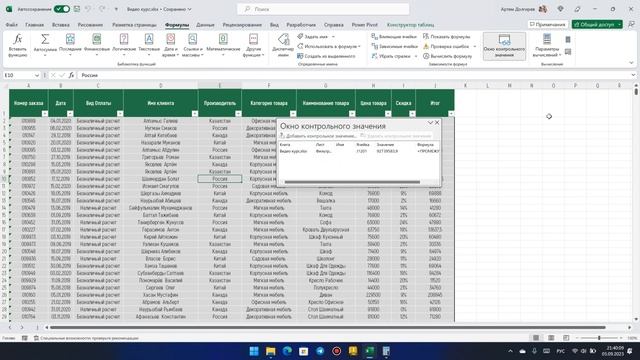Open the Recently Used functions list
Viewport: 640px width, 360px height.
point(70,45)
